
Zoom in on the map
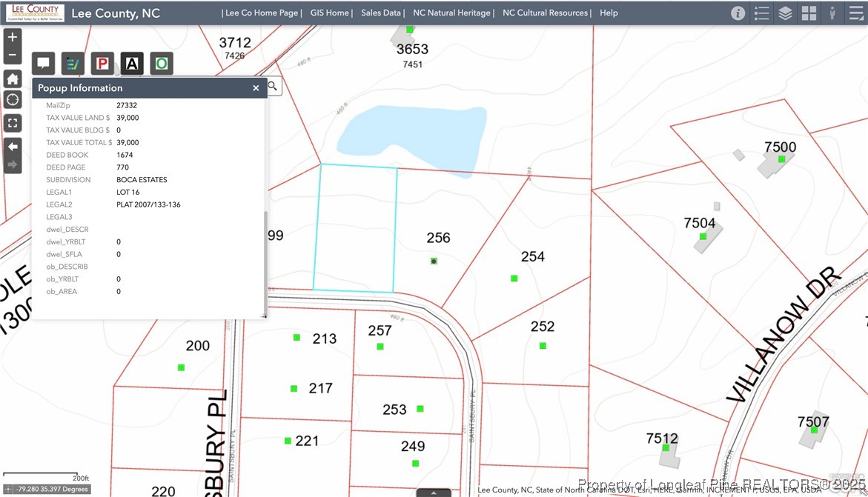(13, 37)
